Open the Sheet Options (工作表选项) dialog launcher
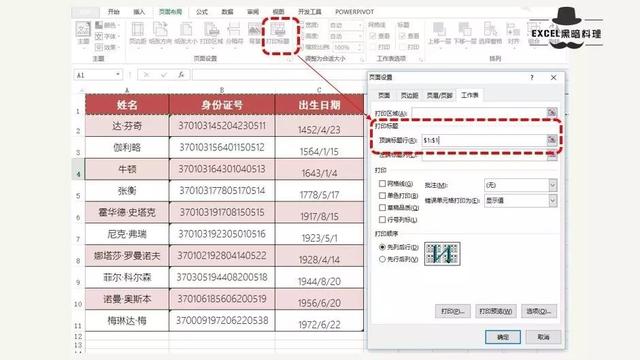The width and height of the screenshot is (640, 360). [x=420, y=60]
